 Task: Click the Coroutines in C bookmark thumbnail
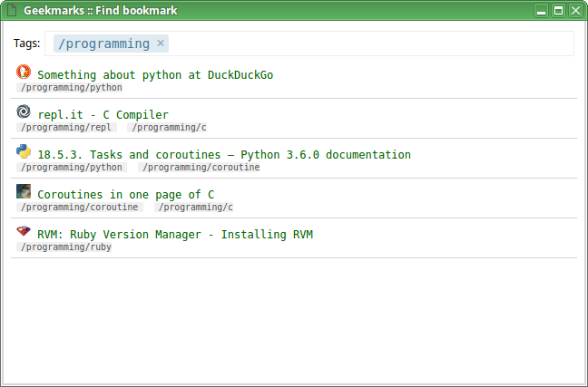[x=24, y=191]
